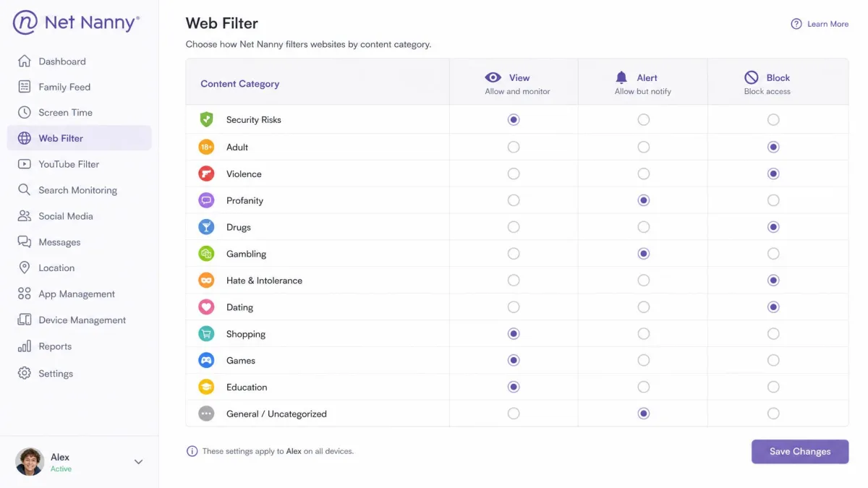Image resolution: width=868 pixels, height=488 pixels.
Task: Click the Settings gear icon
Action: pyautogui.click(x=25, y=373)
